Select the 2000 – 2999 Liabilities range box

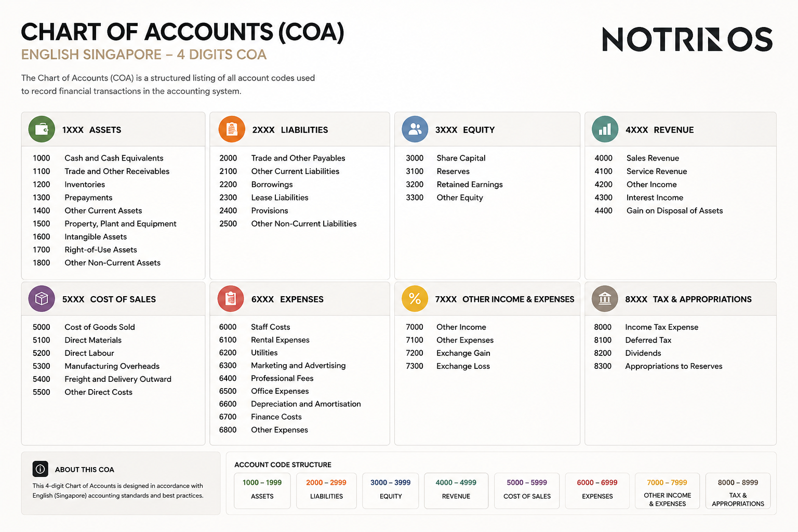(326, 490)
